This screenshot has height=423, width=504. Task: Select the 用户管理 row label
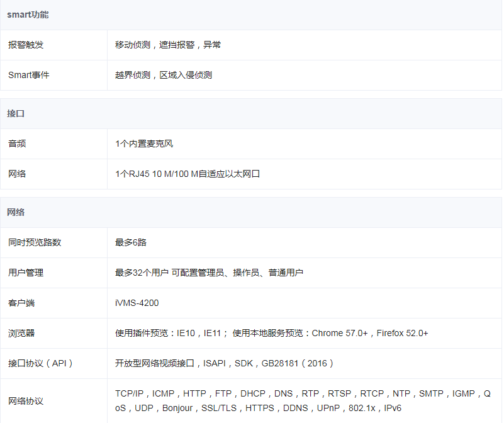point(26,273)
